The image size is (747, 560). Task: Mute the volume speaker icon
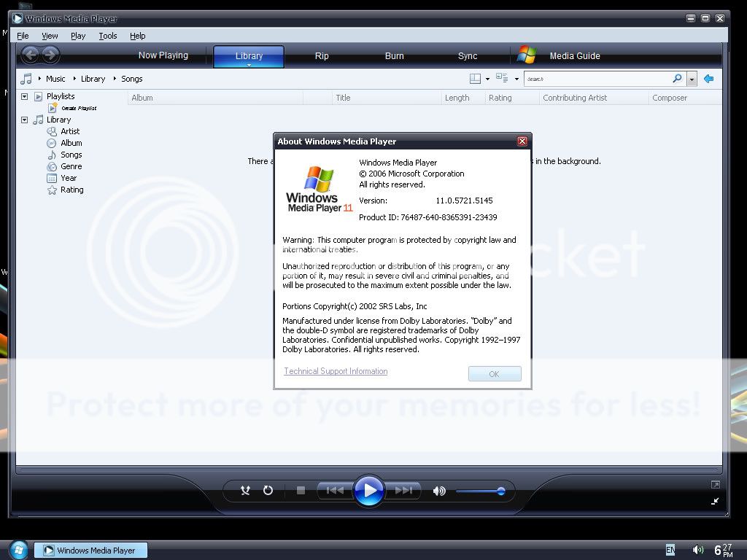pos(439,491)
